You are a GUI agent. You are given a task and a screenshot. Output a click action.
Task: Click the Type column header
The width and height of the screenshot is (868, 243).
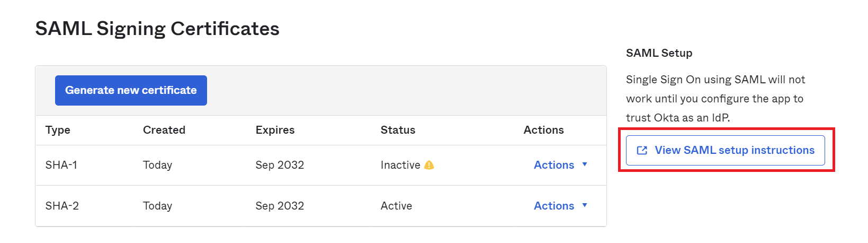[x=58, y=130]
